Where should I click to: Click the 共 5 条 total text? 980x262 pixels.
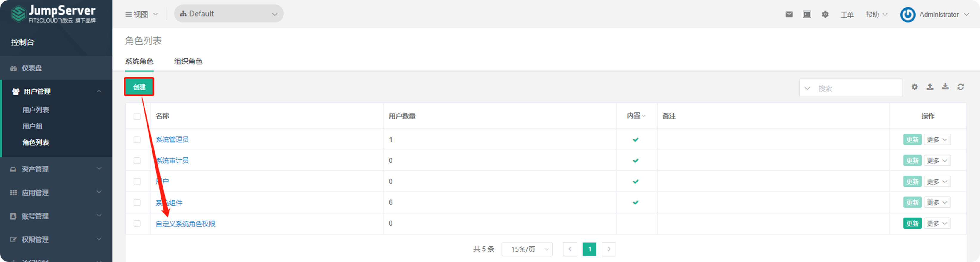(484, 249)
